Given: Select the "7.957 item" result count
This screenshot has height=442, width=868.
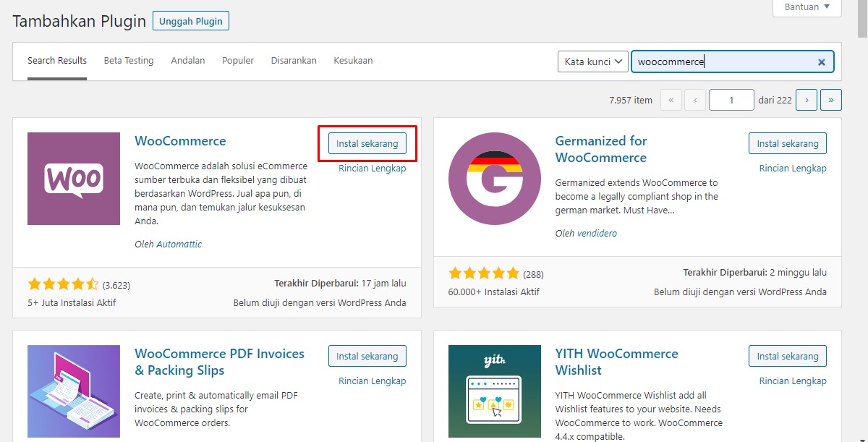Looking at the screenshot, I should coord(631,101).
